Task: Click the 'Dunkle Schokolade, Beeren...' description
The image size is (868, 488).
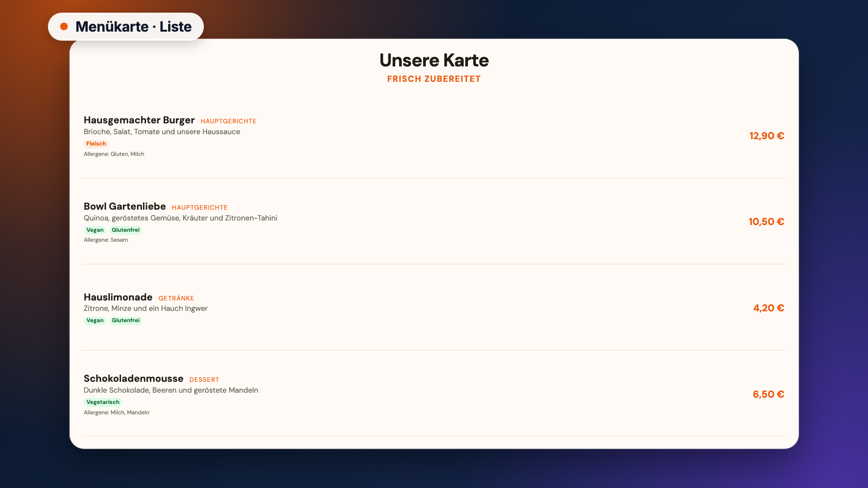Action: point(171,390)
